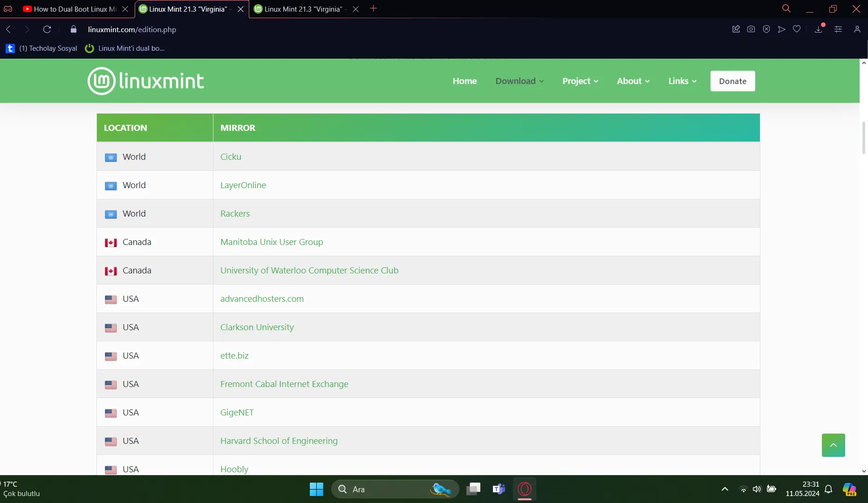
Task: Open the weather widget 17°C
Action: [x=21, y=489]
